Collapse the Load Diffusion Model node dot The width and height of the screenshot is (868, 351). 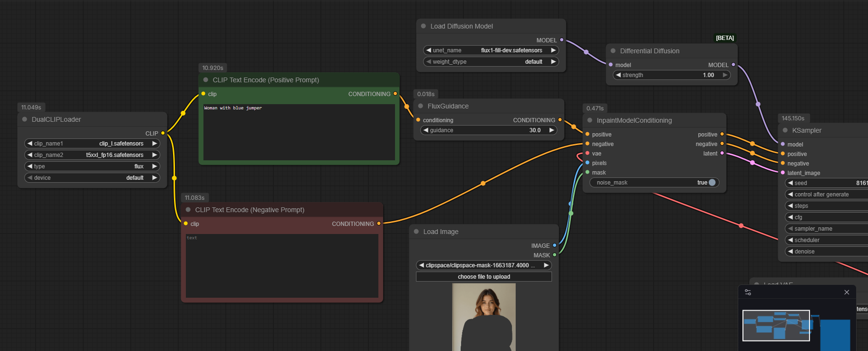[x=424, y=26]
